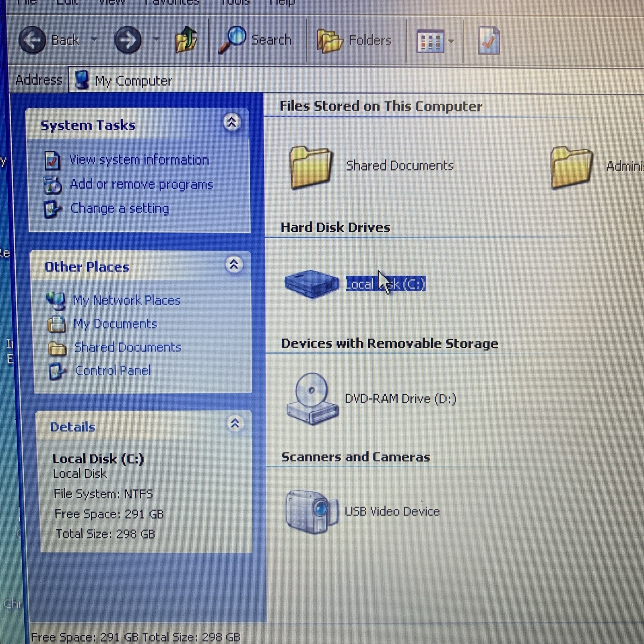Viewport: 644px width, 644px height.
Task: Click the DVD-RAM Drive (D:) label
Action: point(400,398)
